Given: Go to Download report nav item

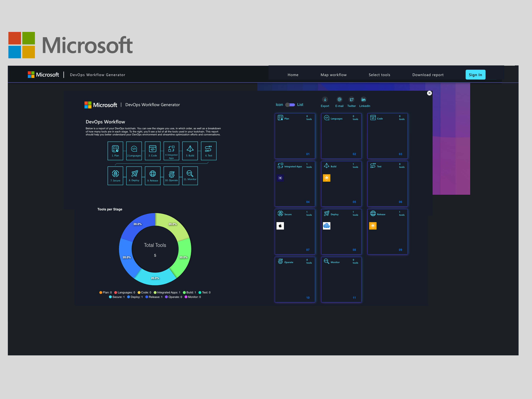Looking at the screenshot, I should [x=428, y=75].
